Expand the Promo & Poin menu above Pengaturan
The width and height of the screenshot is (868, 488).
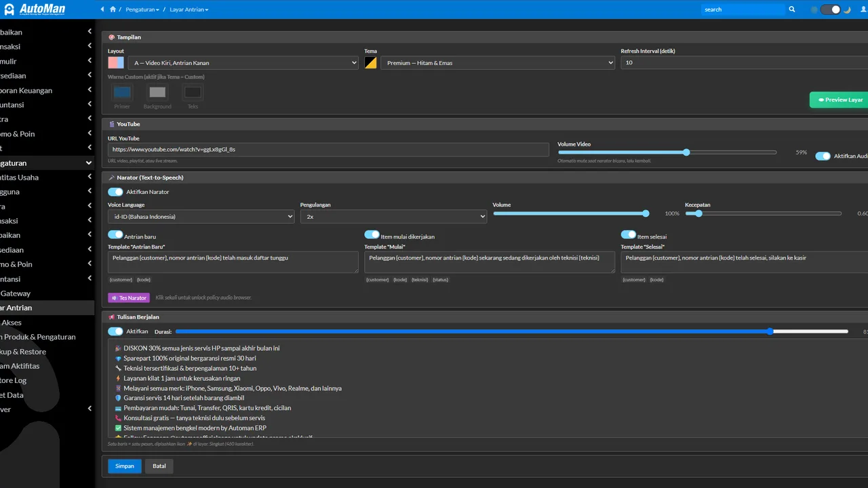tap(46, 134)
